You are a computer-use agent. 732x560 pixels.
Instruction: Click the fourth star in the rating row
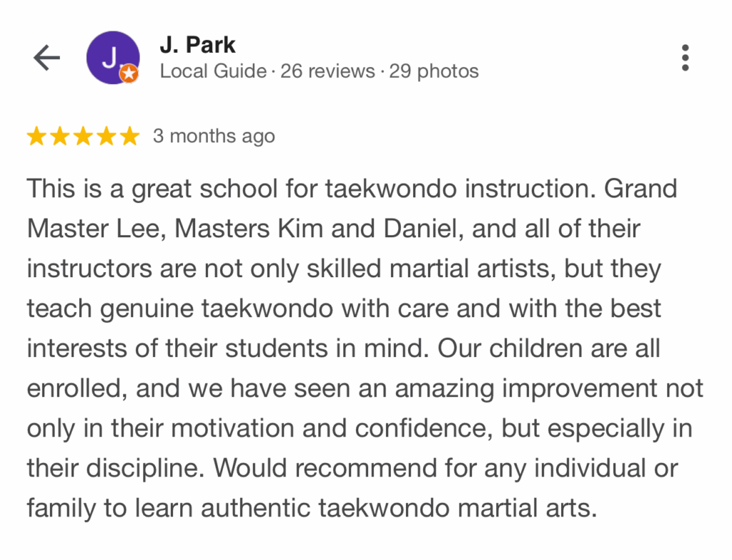[106, 135]
